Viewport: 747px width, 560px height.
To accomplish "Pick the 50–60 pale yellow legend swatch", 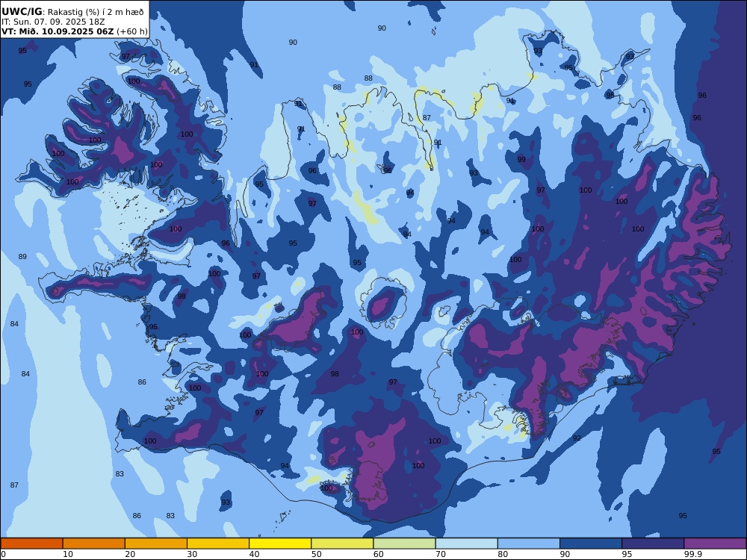I will [x=342, y=544].
